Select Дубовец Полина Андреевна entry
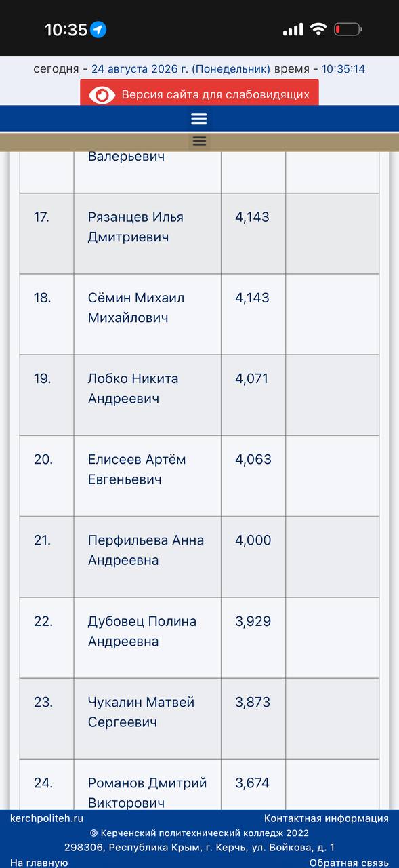The width and height of the screenshot is (399, 868). click(142, 631)
